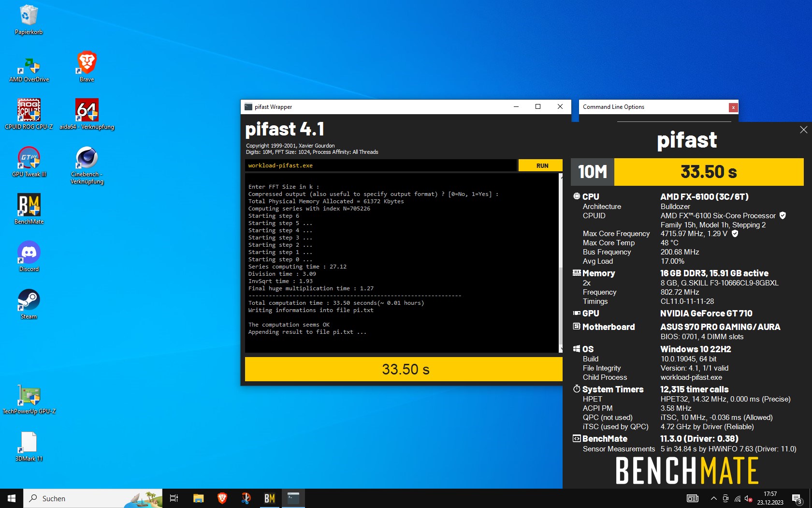Minimize the pifast Wrapper window
The width and height of the screenshot is (812, 508).
(516, 107)
